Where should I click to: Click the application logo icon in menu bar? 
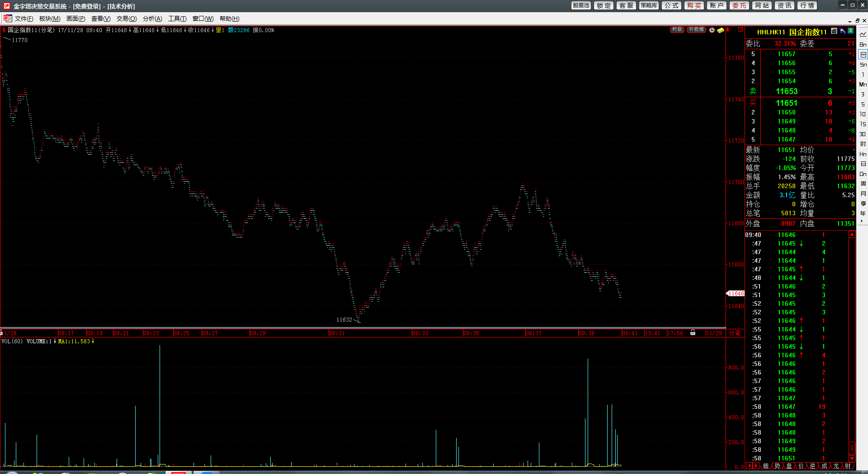click(x=7, y=19)
